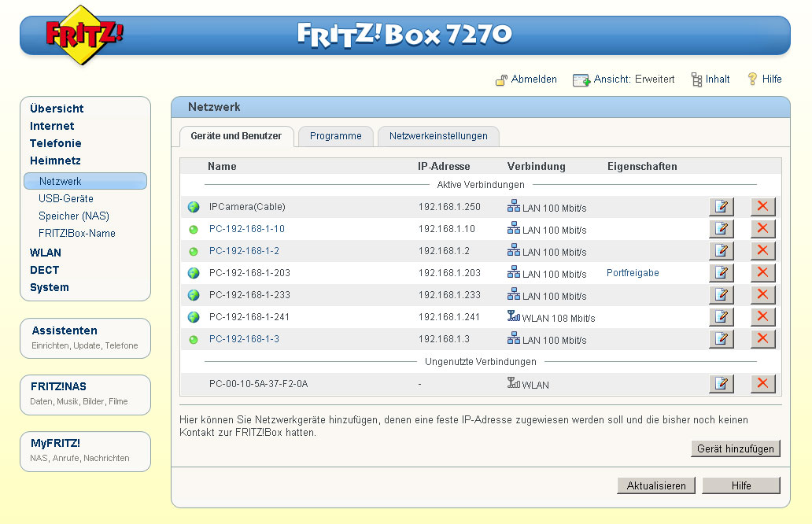Click the Inhalt tree icon
The image size is (812, 524).
click(x=697, y=79)
